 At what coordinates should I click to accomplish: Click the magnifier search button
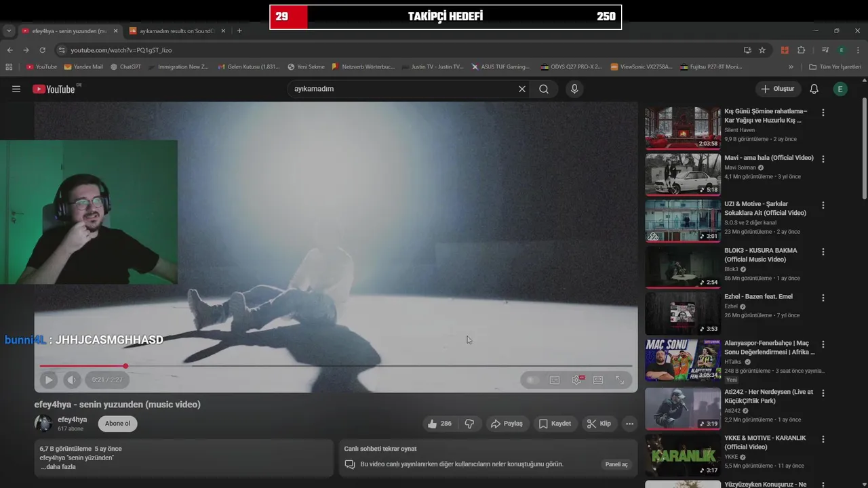coord(544,89)
